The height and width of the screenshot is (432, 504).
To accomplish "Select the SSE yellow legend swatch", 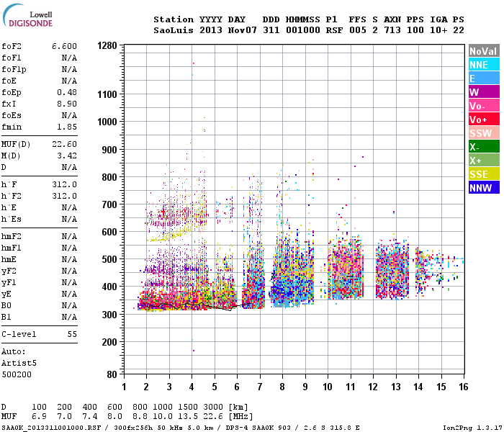I will (x=484, y=174).
